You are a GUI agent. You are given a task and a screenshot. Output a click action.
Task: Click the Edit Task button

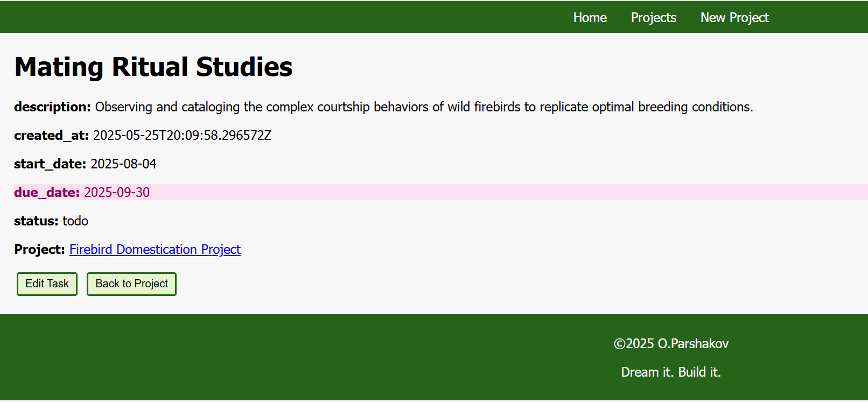click(x=47, y=284)
